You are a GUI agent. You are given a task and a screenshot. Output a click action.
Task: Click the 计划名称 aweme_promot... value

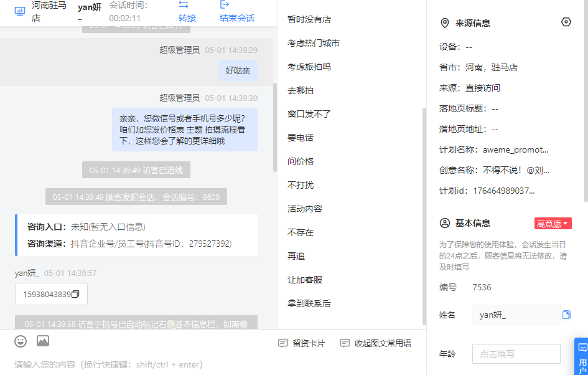(516, 150)
